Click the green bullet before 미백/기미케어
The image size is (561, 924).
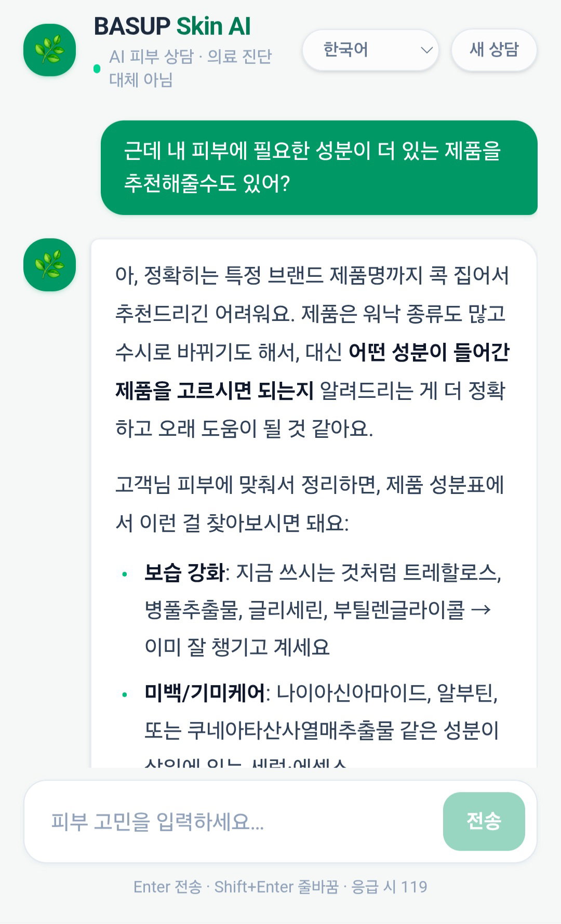point(124,694)
